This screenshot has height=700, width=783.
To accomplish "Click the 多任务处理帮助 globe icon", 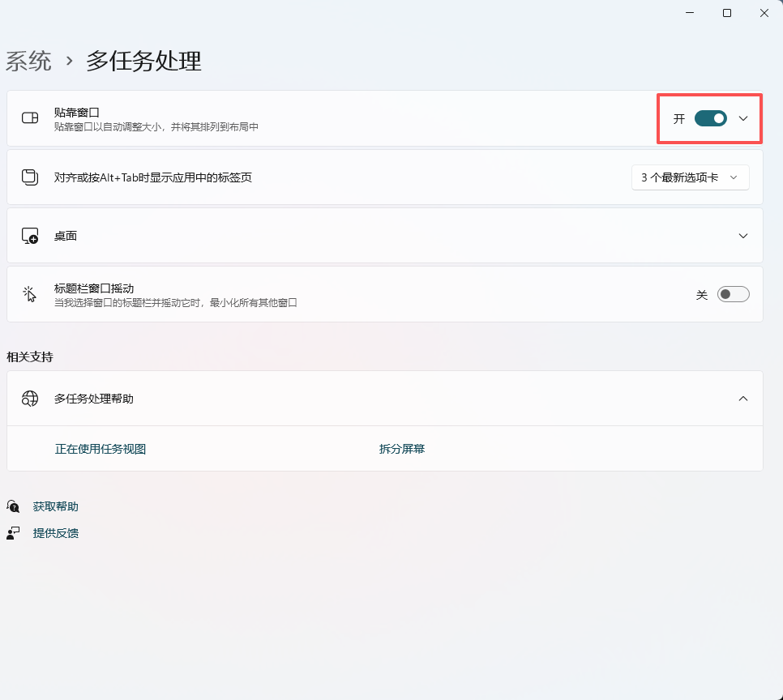I will pos(30,399).
